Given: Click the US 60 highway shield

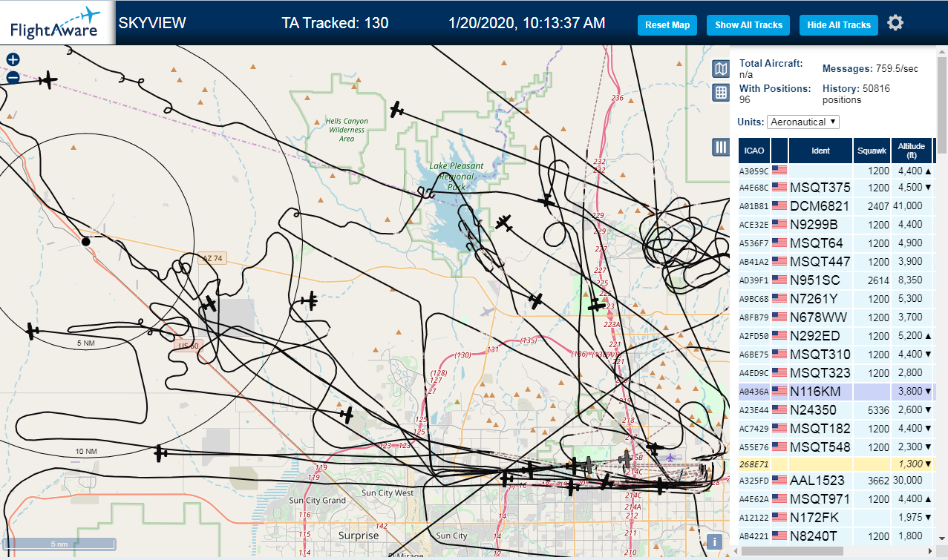Looking at the screenshot, I should tap(188, 346).
